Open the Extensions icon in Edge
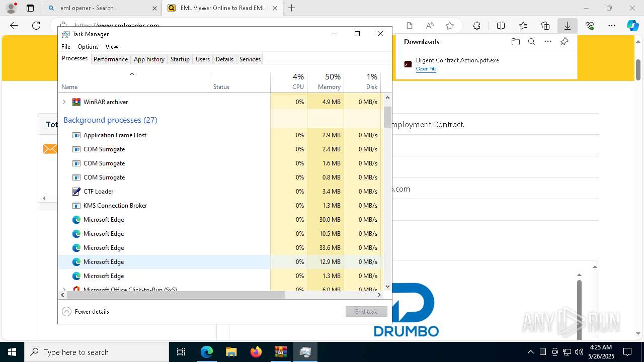This screenshot has height=362, width=644. pos(476,26)
